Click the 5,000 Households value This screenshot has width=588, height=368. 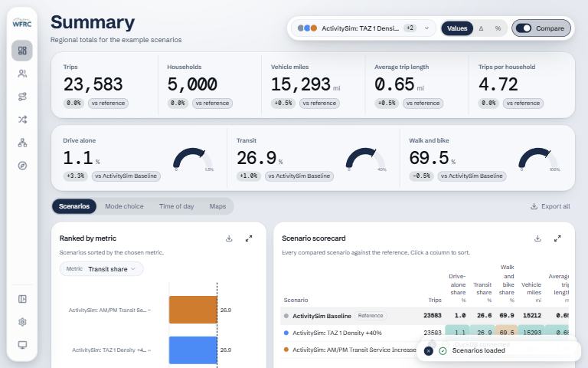[x=192, y=84]
